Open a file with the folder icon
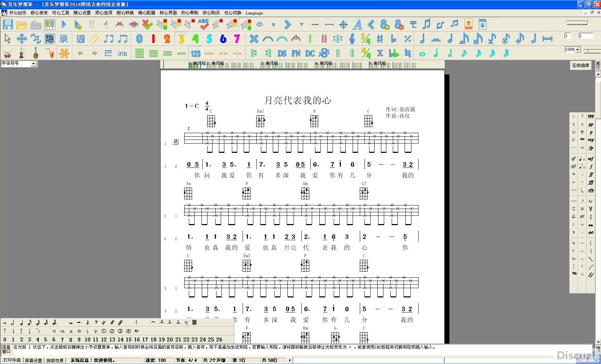This screenshot has width=601, height=364. pyautogui.click(x=22, y=25)
